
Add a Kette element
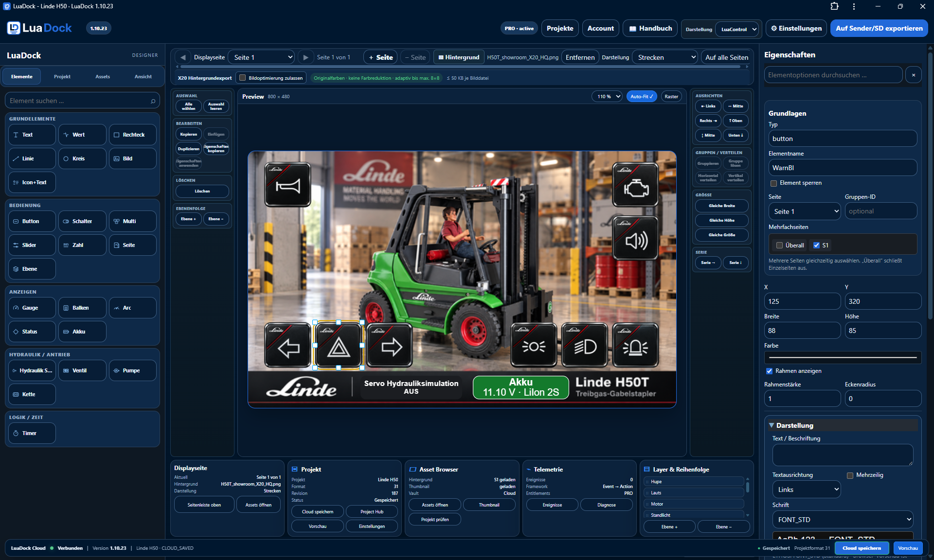pyautogui.click(x=32, y=394)
